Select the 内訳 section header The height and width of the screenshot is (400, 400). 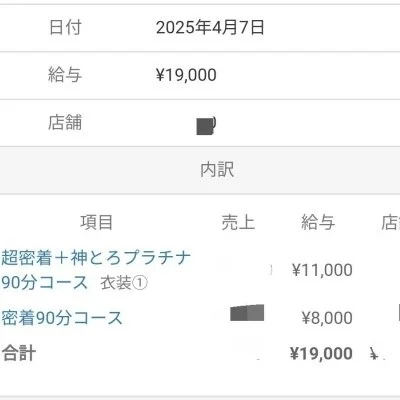coord(217,170)
